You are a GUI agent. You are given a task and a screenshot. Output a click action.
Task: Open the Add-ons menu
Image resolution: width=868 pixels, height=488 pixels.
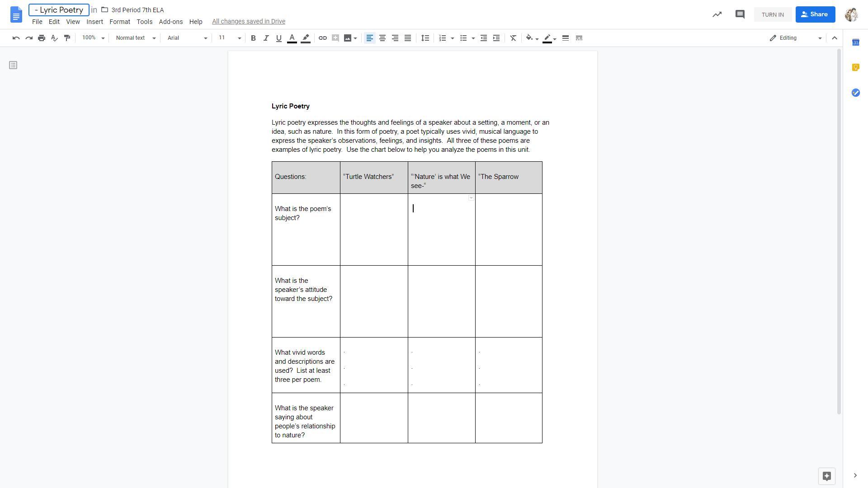pyautogui.click(x=170, y=22)
